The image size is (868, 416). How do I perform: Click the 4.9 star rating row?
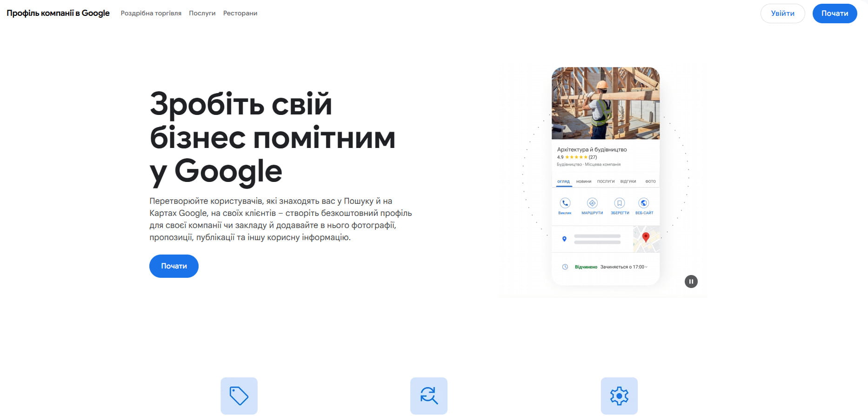pyautogui.click(x=577, y=157)
